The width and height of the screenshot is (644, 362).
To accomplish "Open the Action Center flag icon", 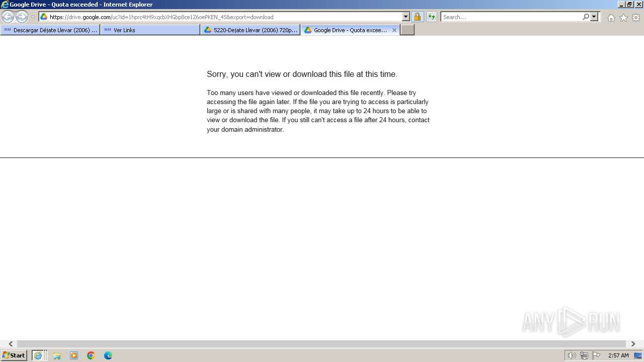I will point(596,355).
